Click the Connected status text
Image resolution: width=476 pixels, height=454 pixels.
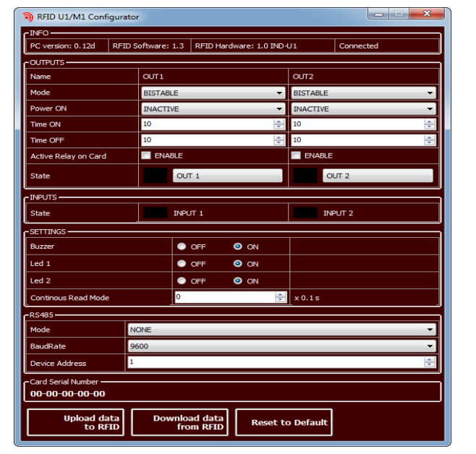pyautogui.click(x=359, y=46)
